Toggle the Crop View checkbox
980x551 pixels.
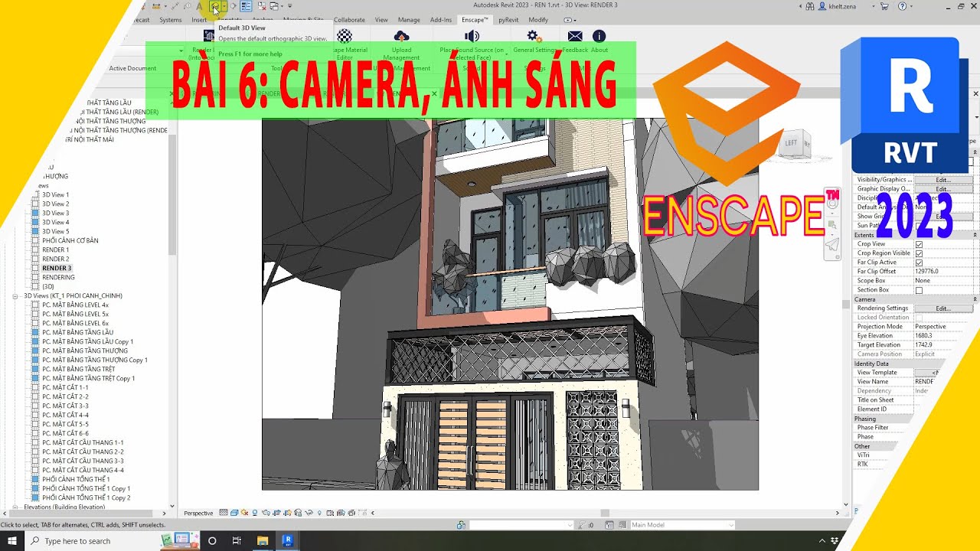click(x=919, y=244)
